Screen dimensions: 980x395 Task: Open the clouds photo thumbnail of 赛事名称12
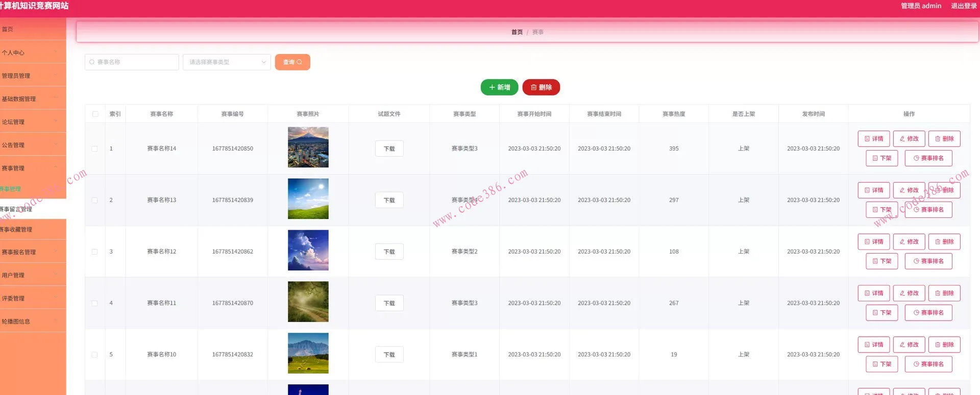[308, 251]
